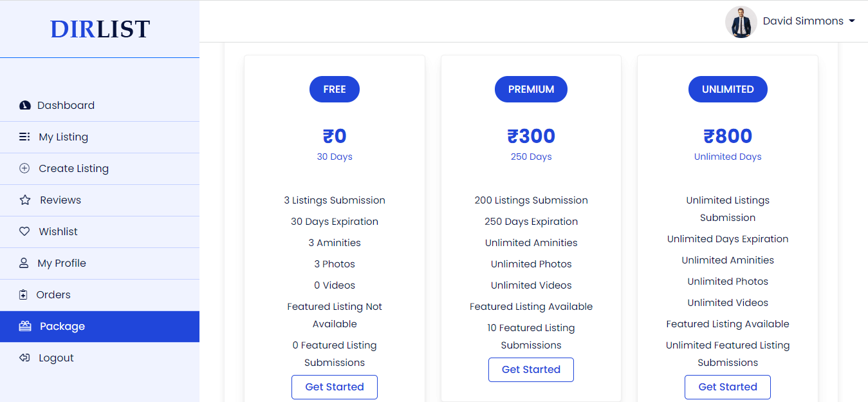868x402 pixels.
Task: Click Get Started on the FREE plan
Action: click(334, 387)
